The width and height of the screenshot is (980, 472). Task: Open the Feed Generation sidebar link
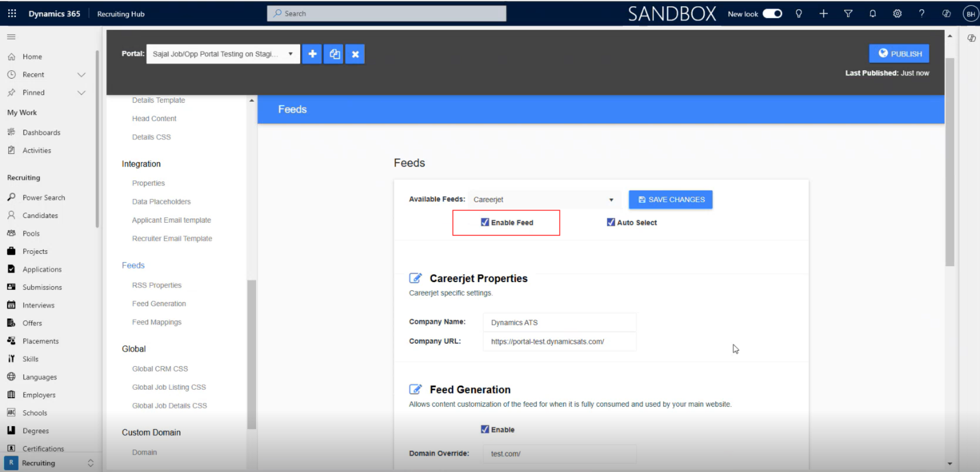pos(159,303)
